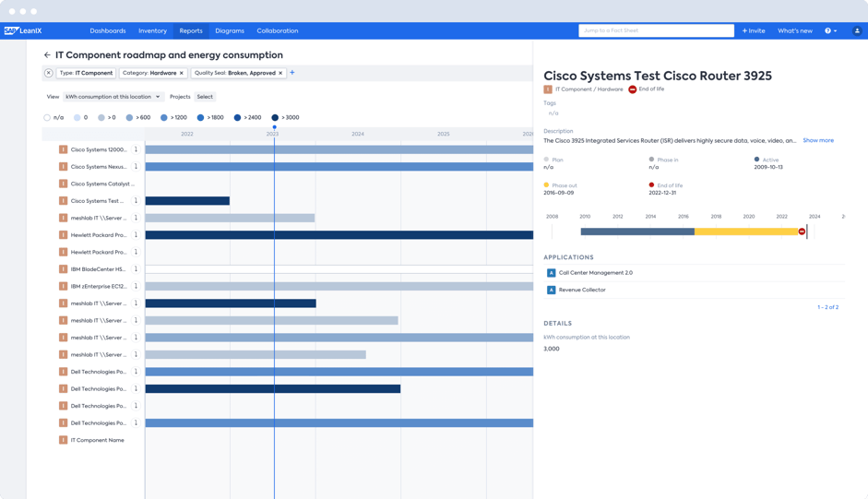Toggle the > 3000 legend item
Screen dimensions: 868x499
pyautogui.click(x=275, y=118)
